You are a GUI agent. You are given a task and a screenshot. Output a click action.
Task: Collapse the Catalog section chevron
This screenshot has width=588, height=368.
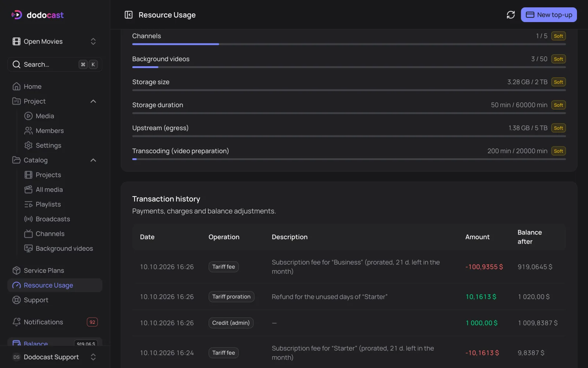click(x=93, y=160)
